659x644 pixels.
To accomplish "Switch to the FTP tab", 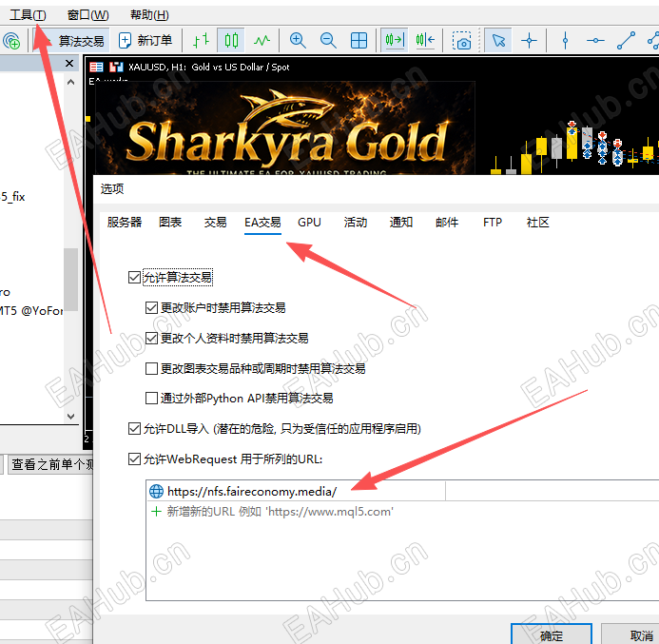I will [493, 222].
